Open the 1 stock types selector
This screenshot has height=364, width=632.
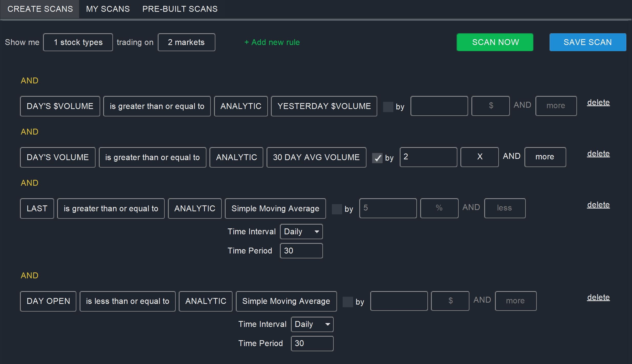pyautogui.click(x=78, y=42)
